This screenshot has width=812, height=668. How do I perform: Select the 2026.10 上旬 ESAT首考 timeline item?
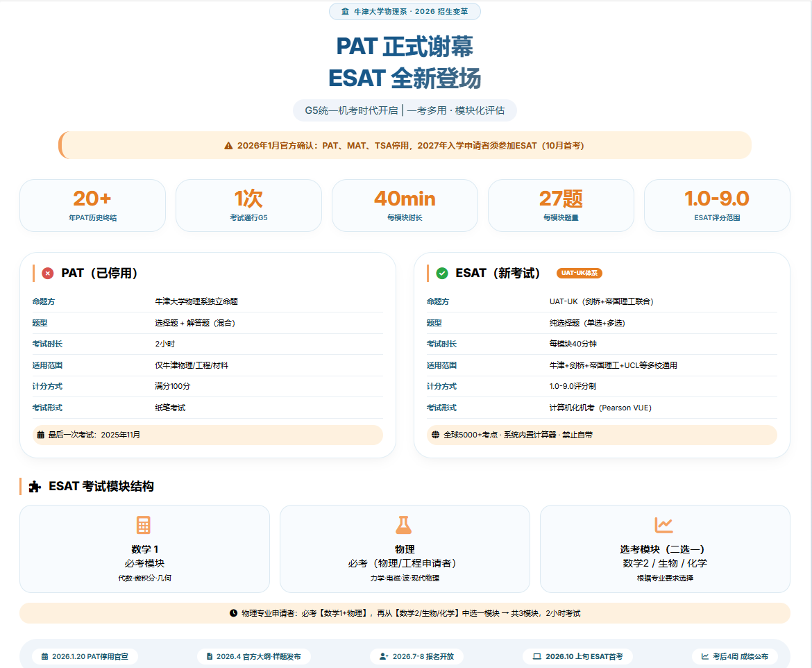point(577,656)
